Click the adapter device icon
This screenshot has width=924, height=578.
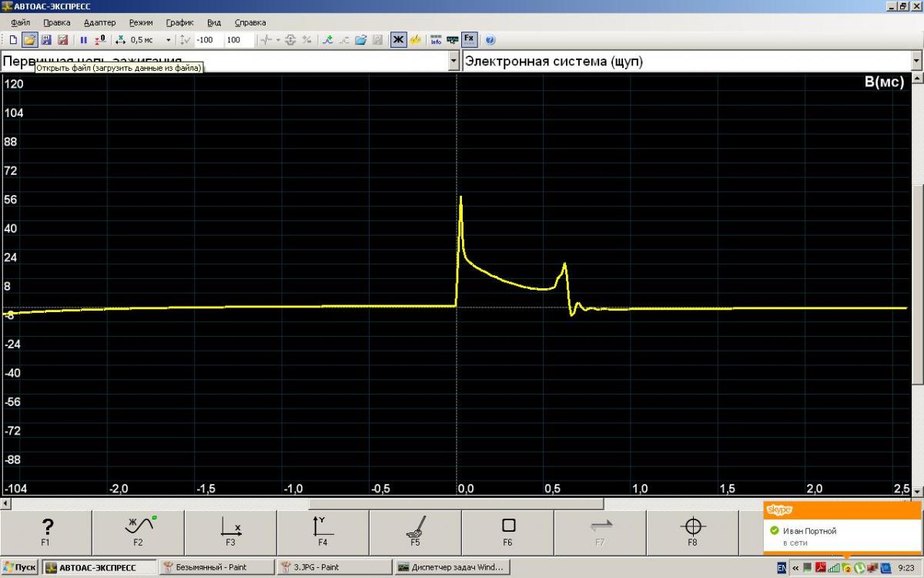click(452, 39)
